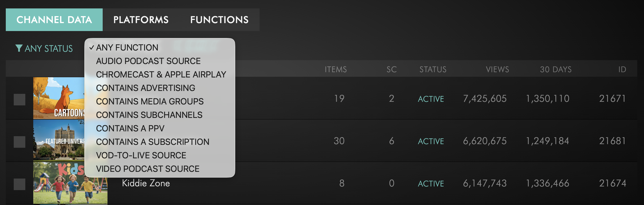Image resolution: width=644 pixels, height=205 pixels.
Task: Select Video Podcast Source filter
Action: (x=148, y=169)
